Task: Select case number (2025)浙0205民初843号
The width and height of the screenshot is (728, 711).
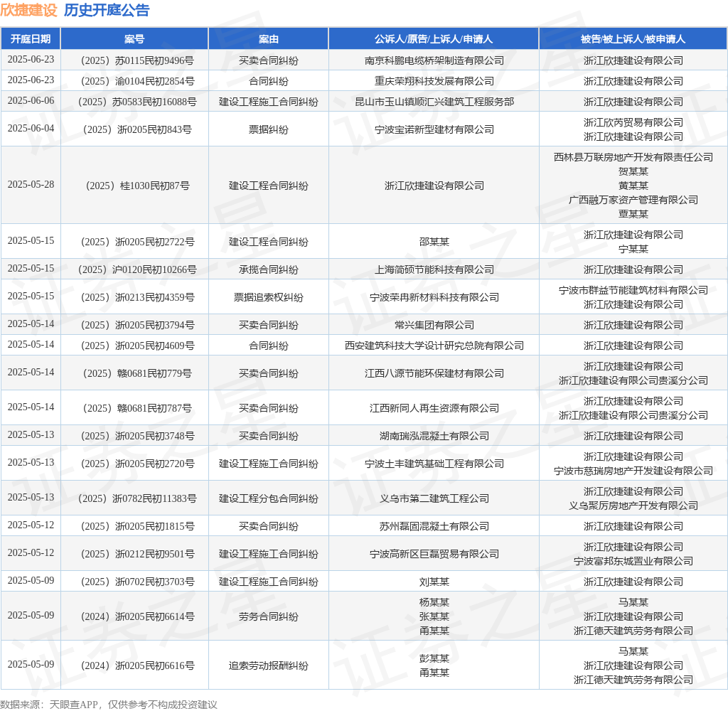Action: click(134, 129)
